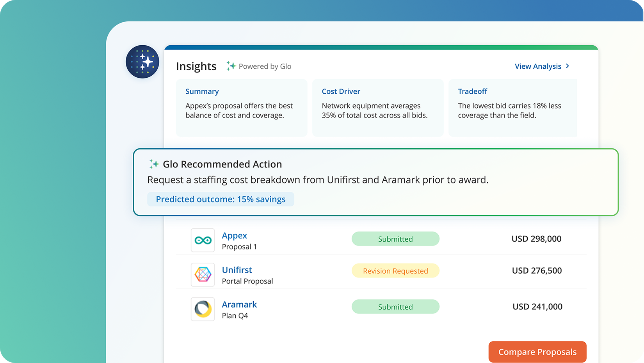Click the Compare Proposals button
This screenshot has height=363, width=644.
537,352
